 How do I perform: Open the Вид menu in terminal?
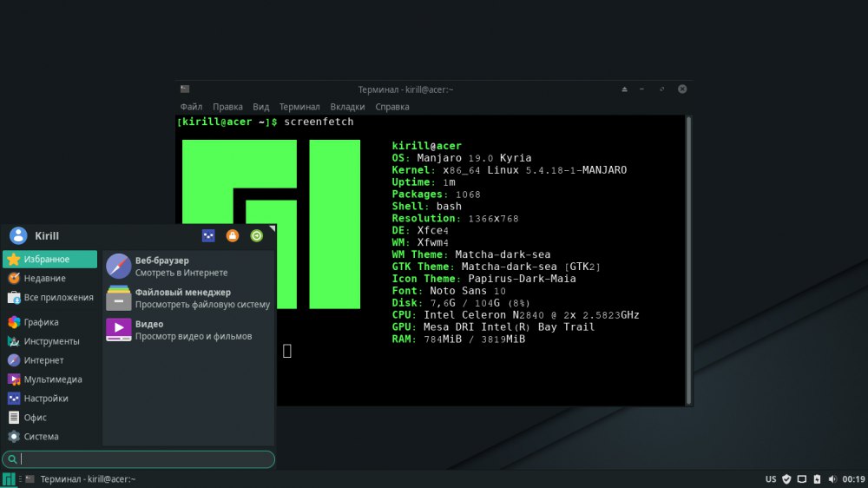(x=260, y=107)
